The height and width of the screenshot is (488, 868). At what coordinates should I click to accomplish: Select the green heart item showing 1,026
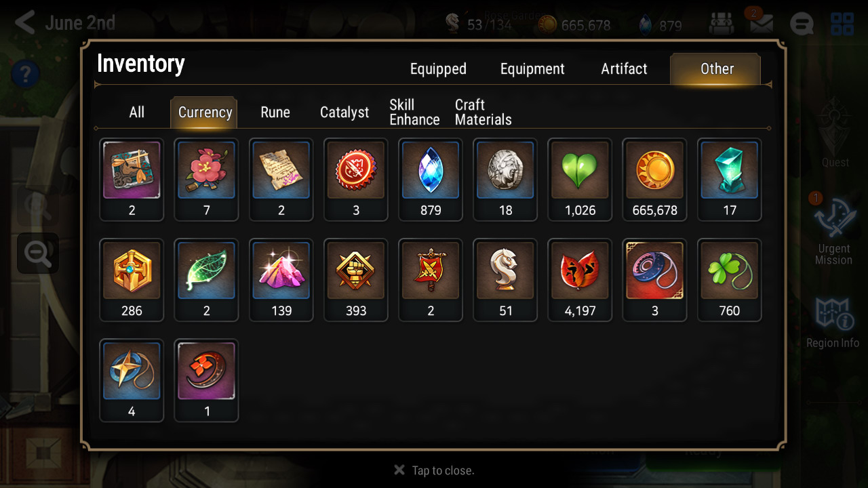pyautogui.click(x=580, y=180)
